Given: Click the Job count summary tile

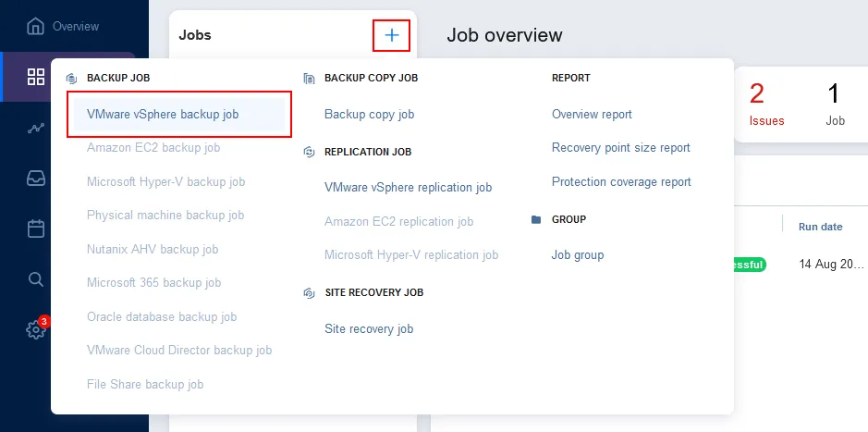Looking at the screenshot, I should 835,104.
